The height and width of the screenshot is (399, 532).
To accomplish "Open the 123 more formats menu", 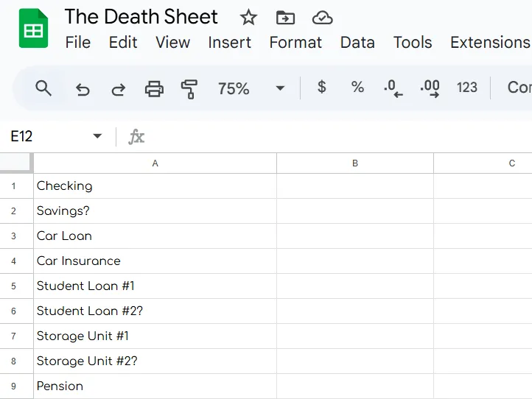I will (x=467, y=88).
